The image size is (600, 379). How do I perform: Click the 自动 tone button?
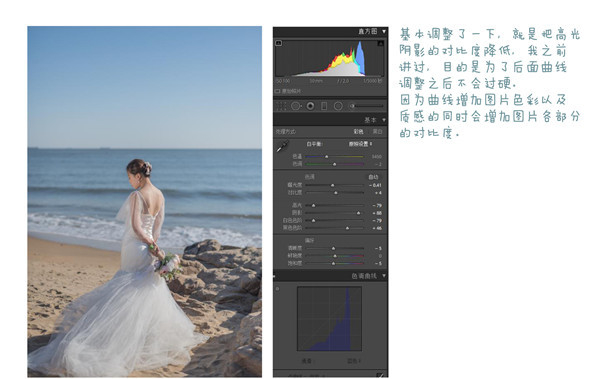point(373,177)
